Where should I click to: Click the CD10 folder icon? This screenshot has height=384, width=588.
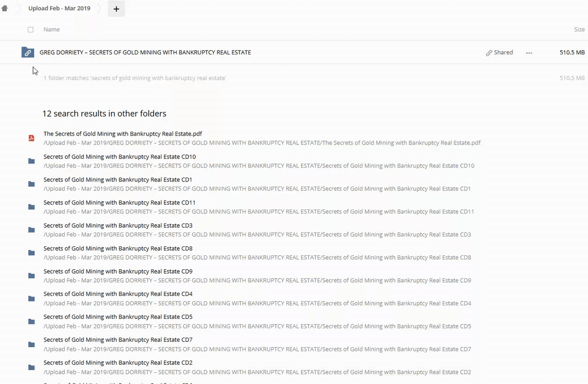click(x=31, y=161)
